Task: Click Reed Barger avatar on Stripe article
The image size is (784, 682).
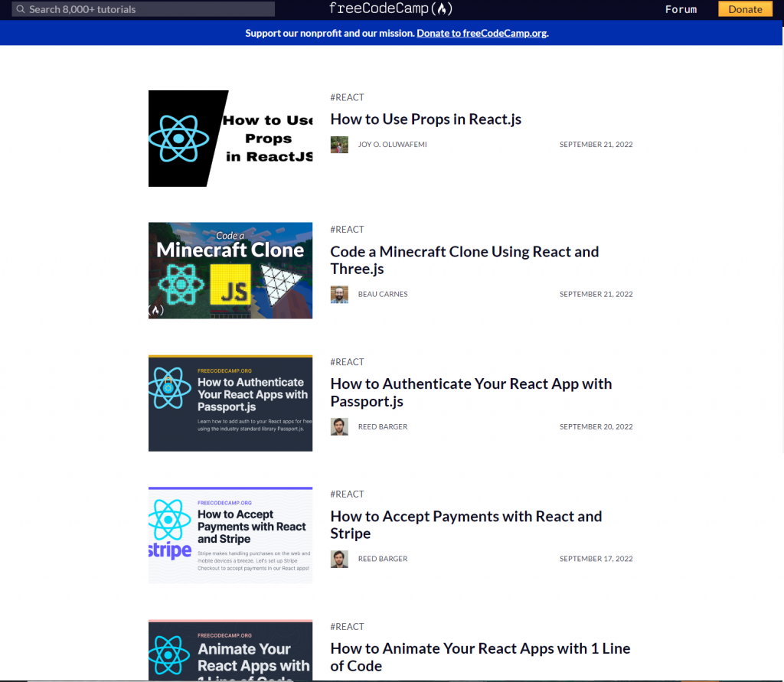Action: 339,559
